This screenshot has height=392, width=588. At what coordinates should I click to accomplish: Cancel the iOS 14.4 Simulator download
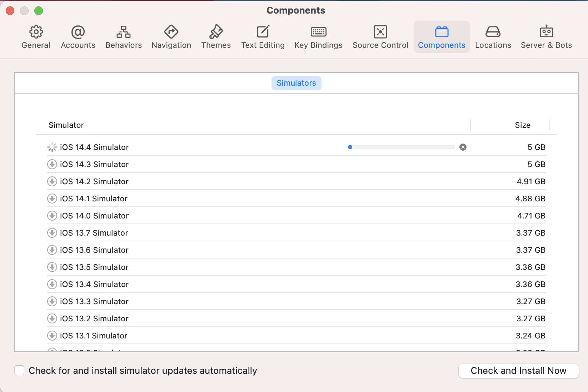click(x=463, y=147)
